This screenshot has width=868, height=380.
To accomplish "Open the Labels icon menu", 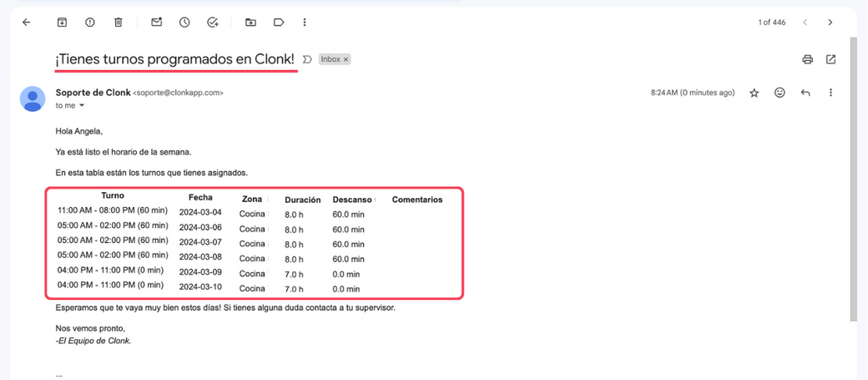I will point(279,23).
